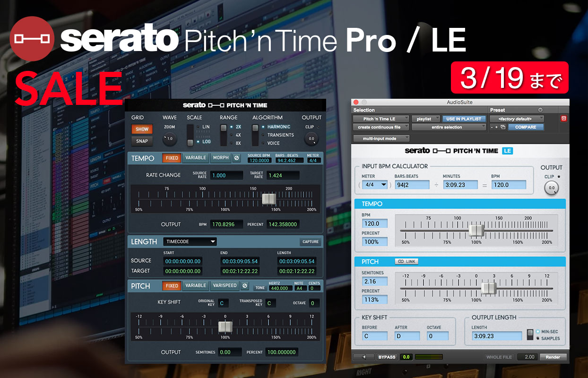
Task: Switch pitch mode to VARISPEED
Action: point(224,286)
